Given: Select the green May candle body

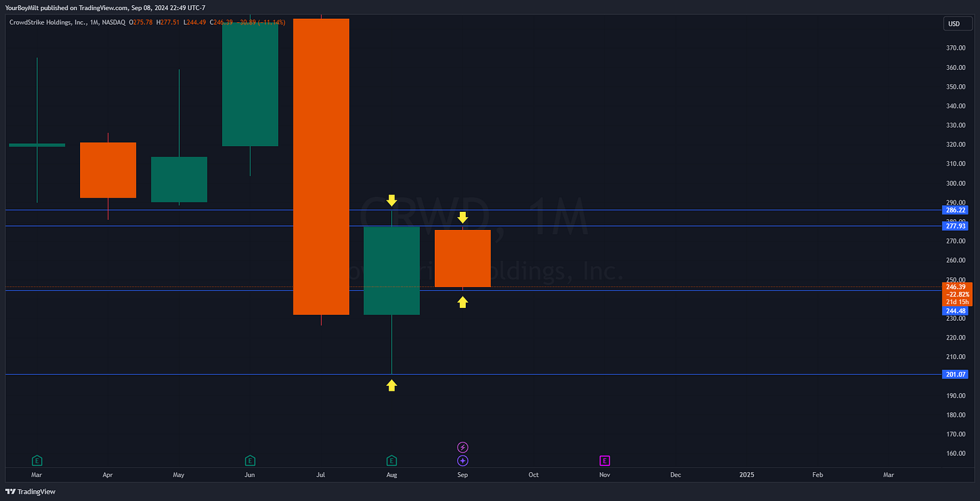Looking at the screenshot, I should [x=179, y=180].
